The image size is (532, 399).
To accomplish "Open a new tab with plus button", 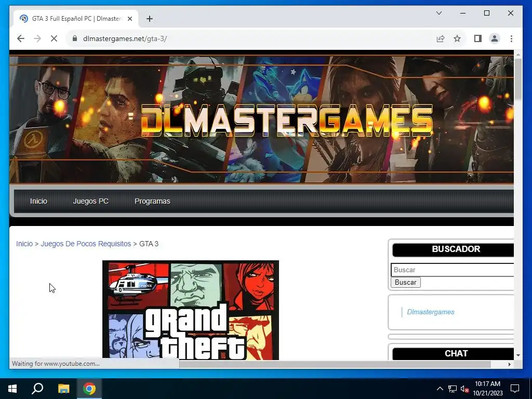I will point(150,19).
